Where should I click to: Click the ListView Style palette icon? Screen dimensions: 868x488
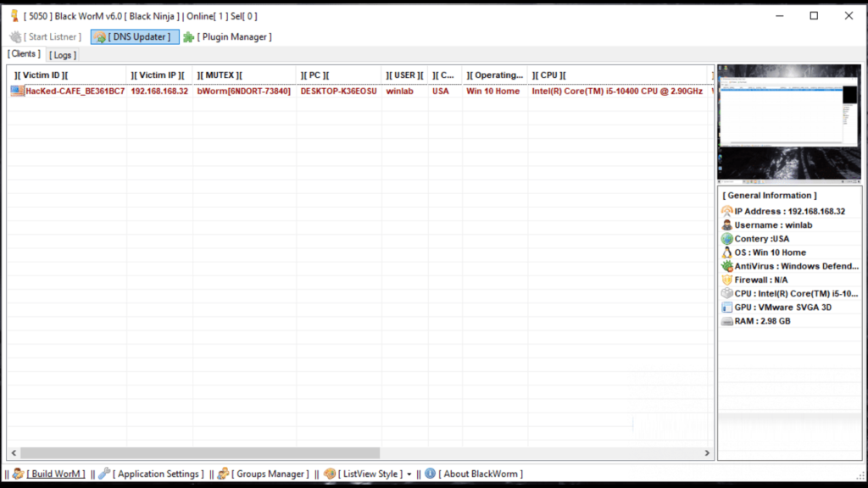[x=330, y=474]
